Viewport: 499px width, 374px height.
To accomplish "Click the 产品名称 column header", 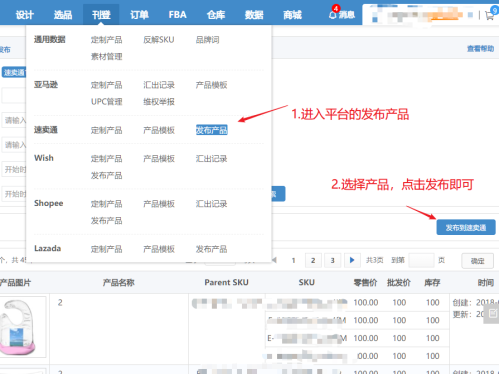I will pos(118,283).
